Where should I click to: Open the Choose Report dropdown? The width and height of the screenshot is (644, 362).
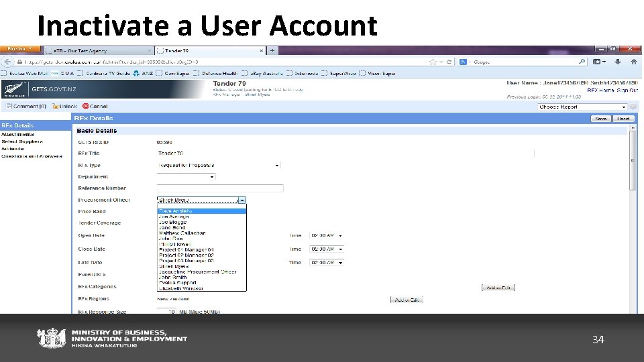click(x=582, y=107)
